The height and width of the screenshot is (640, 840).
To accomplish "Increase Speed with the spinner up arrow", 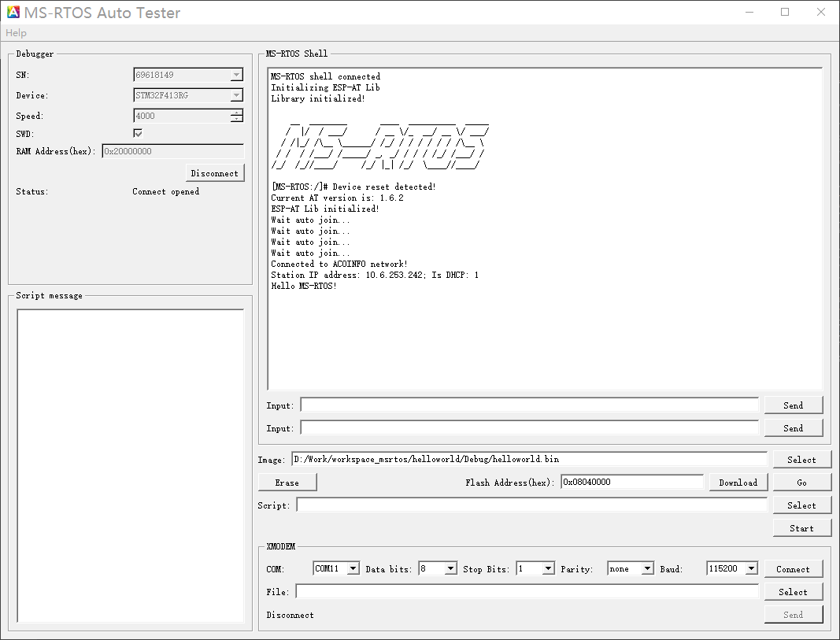I will [236, 113].
